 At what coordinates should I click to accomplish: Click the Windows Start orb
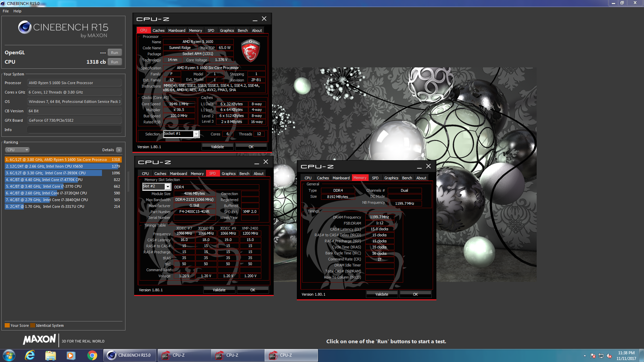coord(9,355)
